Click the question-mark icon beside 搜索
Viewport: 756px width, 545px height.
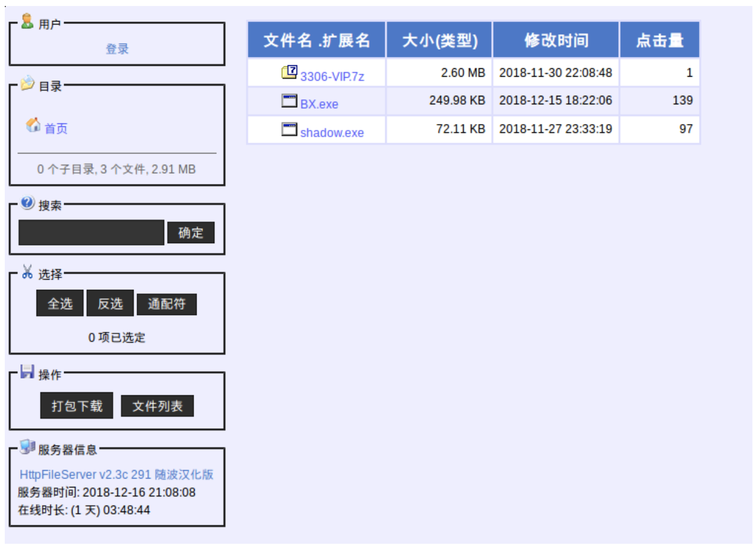click(28, 203)
